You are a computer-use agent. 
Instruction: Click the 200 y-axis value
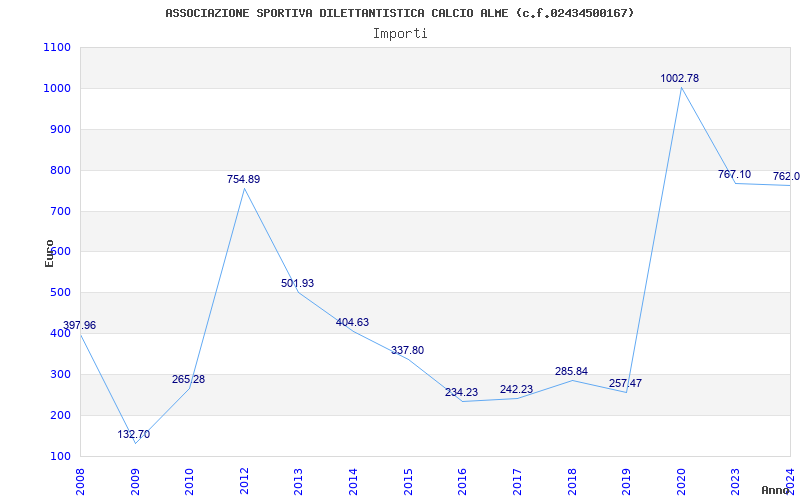(x=60, y=415)
